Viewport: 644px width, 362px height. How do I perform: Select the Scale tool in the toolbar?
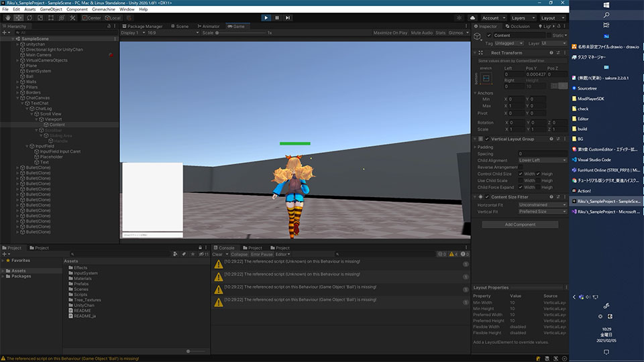(x=40, y=17)
